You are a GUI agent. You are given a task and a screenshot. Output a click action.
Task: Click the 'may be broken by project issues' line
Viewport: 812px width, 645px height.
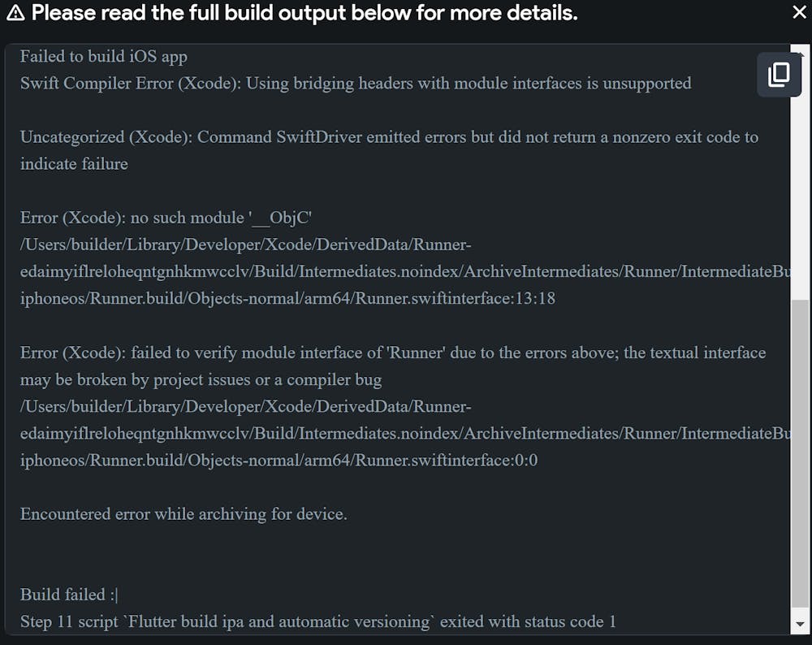(x=201, y=379)
